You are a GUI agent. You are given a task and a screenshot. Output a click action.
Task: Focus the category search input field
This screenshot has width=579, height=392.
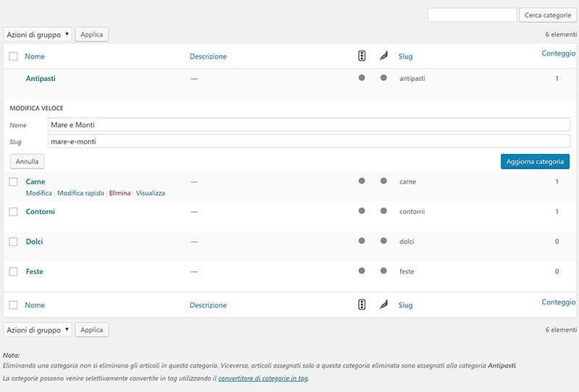(x=472, y=15)
